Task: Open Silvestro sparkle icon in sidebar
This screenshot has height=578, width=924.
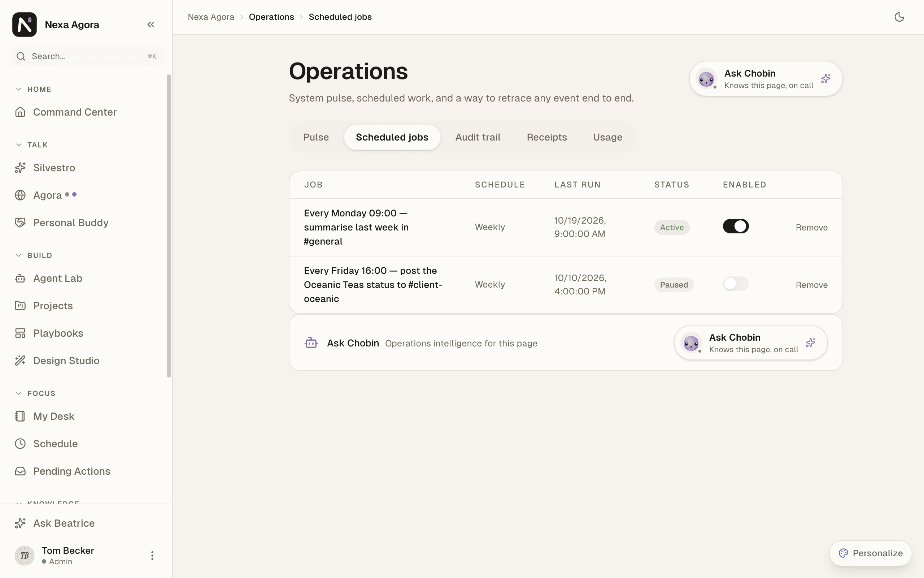Action: (20, 168)
